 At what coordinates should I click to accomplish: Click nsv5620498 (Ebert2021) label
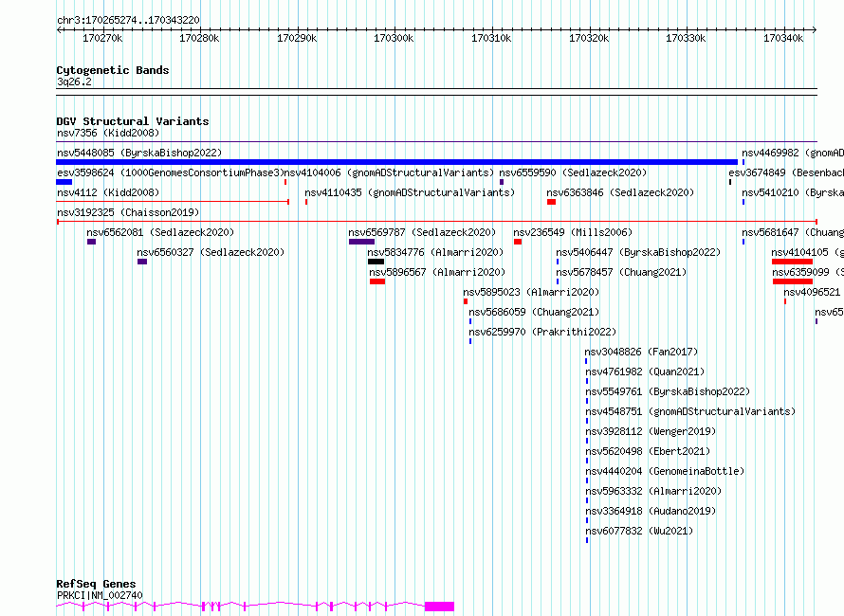[x=648, y=451]
